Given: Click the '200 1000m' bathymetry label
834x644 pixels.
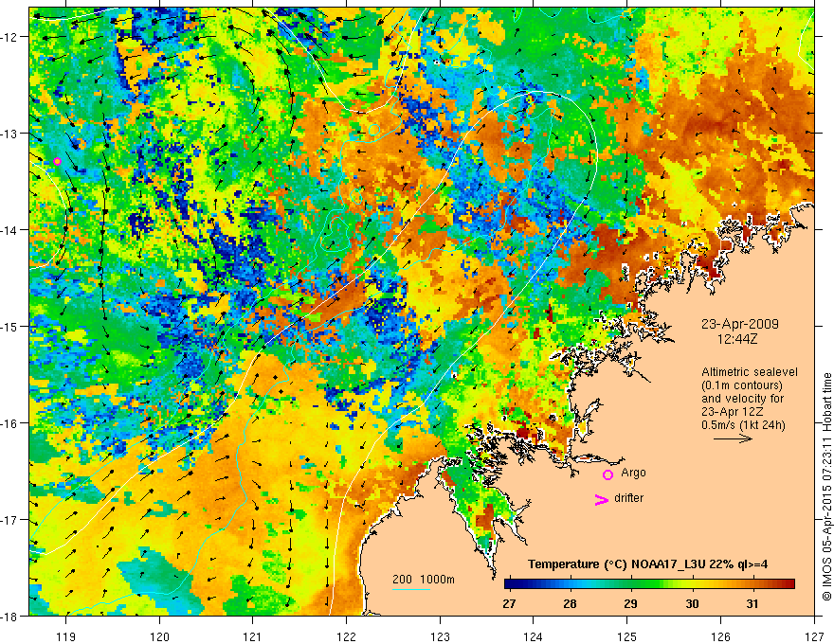Looking at the screenshot, I should coord(424,580).
